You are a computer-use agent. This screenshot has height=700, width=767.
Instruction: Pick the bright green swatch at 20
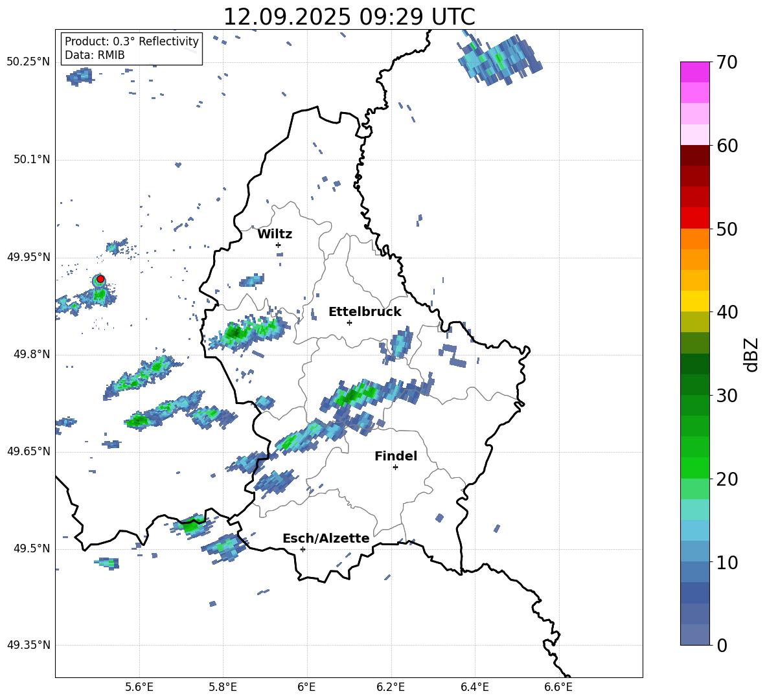694,468
